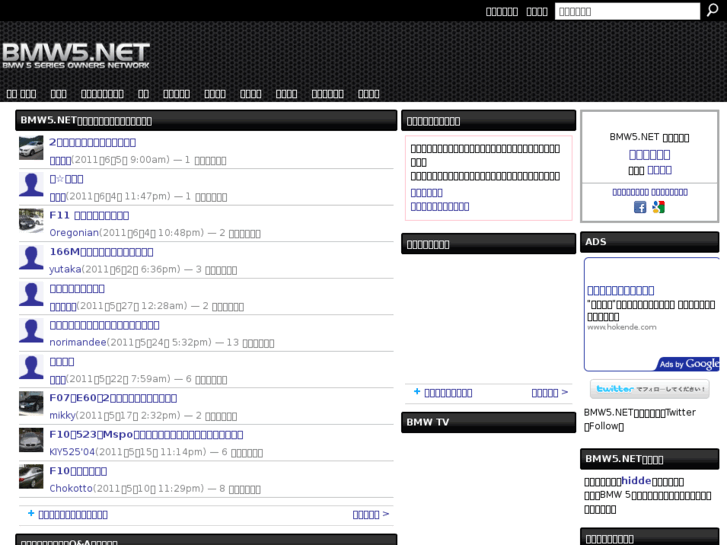Viewport: 727px width, 545px height.
Task: Open the thread posted at 9:00am on 2011/6/5
Action: point(92,142)
